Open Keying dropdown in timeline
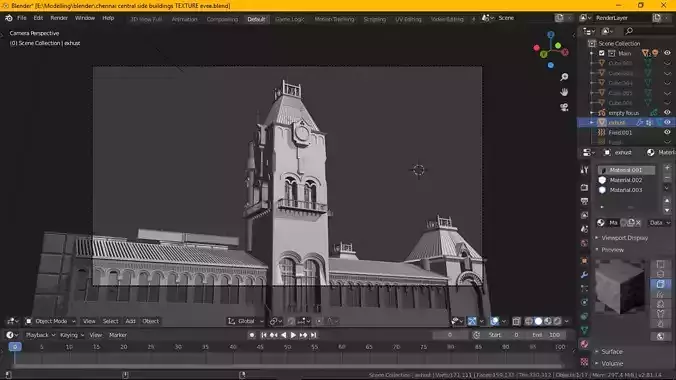Viewport: 676px width, 380px height. tap(72, 335)
